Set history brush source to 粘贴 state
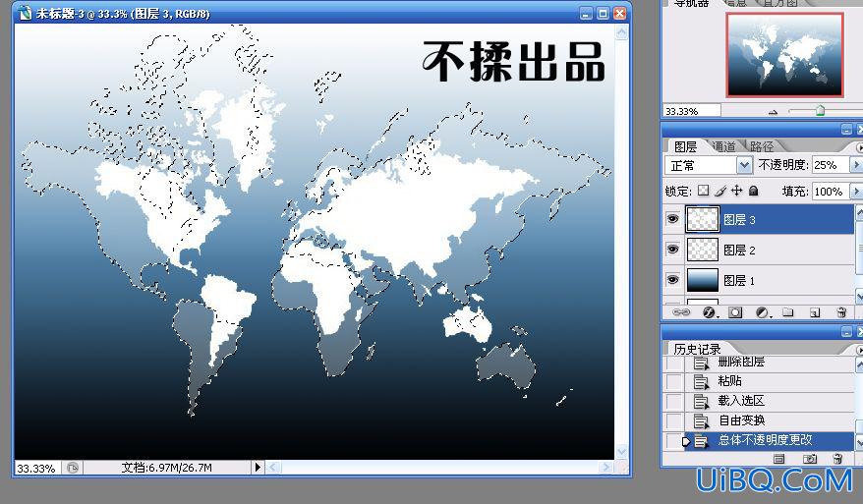The image size is (863, 504). (674, 381)
